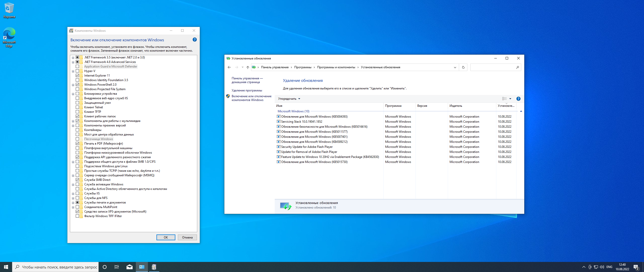The height and width of the screenshot is (272, 644).
Task: Select the Windows Features taskbar icon
Action: click(154, 267)
